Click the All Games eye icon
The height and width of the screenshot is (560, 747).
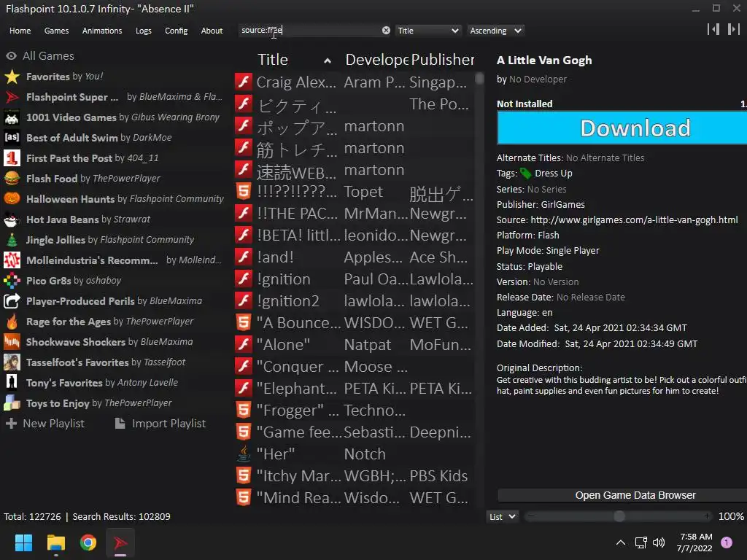coord(12,56)
